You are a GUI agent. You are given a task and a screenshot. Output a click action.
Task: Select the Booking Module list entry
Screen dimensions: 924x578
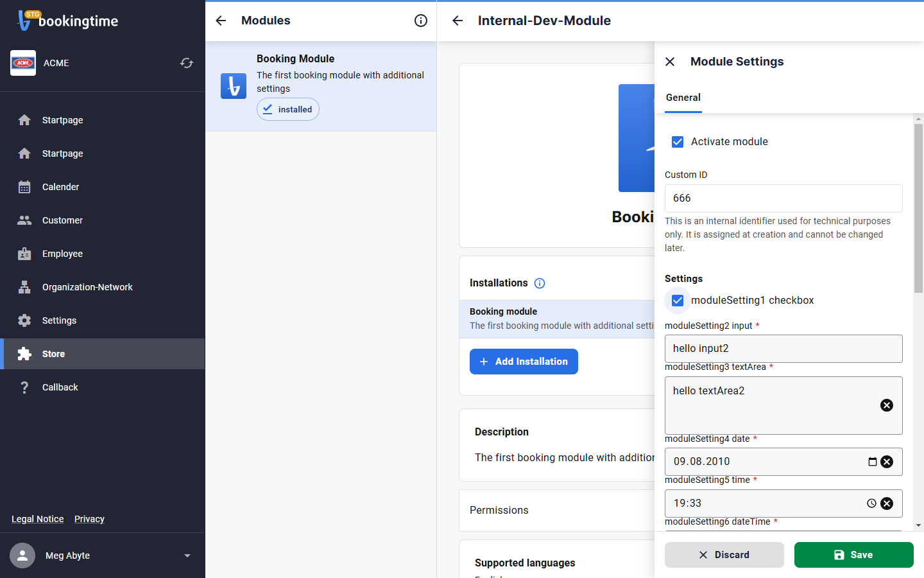coord(321,87)
